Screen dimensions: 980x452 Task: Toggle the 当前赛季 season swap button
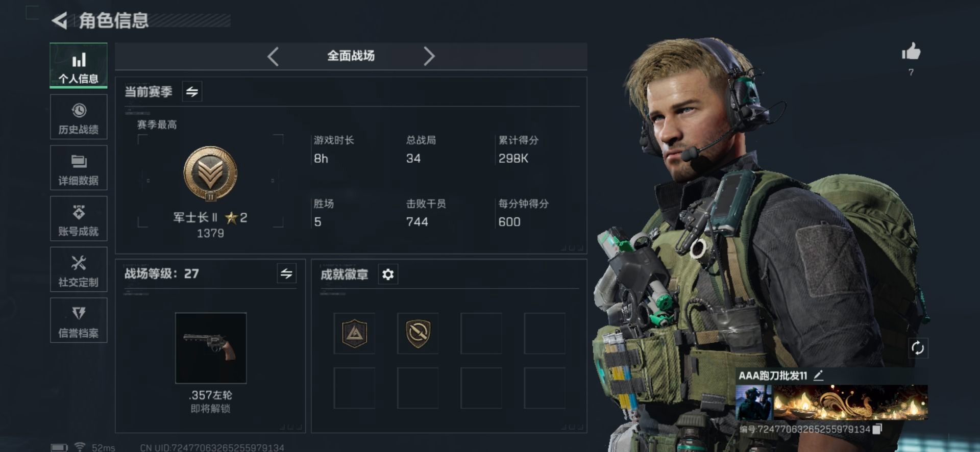coord(192,91)
